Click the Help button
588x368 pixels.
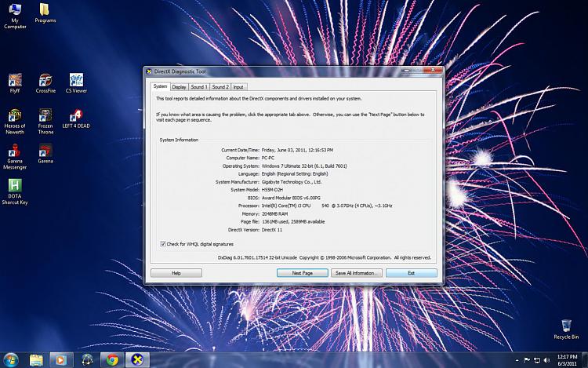click(x=176, y=273)
